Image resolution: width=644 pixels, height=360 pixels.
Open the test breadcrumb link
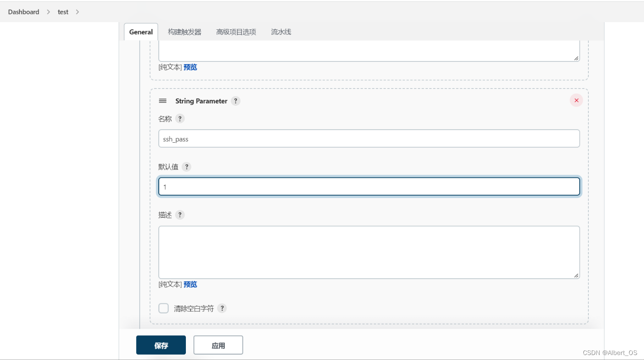coord(63,12)
